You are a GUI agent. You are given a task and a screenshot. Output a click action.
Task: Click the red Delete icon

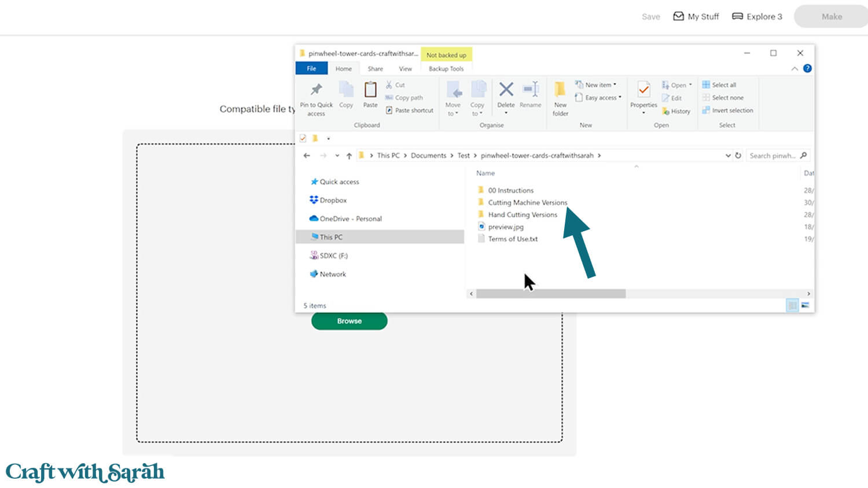506,90
